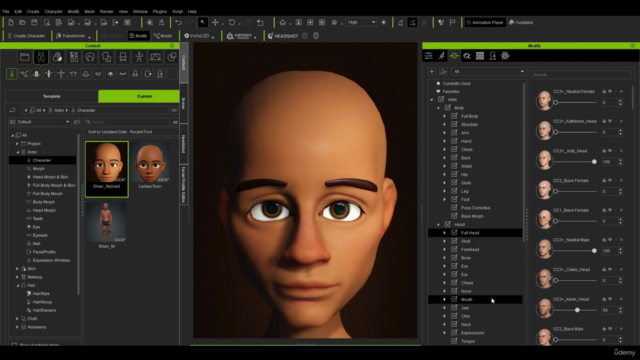The height and width of the screenshot is (360, 640).
Task: Switch to the Template tab
Action: [51, 96]
